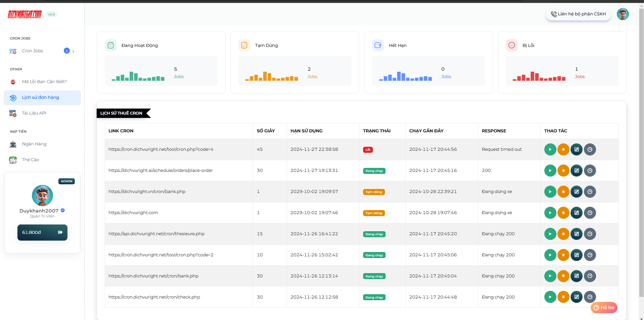
Task: Run the dichvulight.vn bank.php job
Action: pyautogui.click(x=550, y=192)
